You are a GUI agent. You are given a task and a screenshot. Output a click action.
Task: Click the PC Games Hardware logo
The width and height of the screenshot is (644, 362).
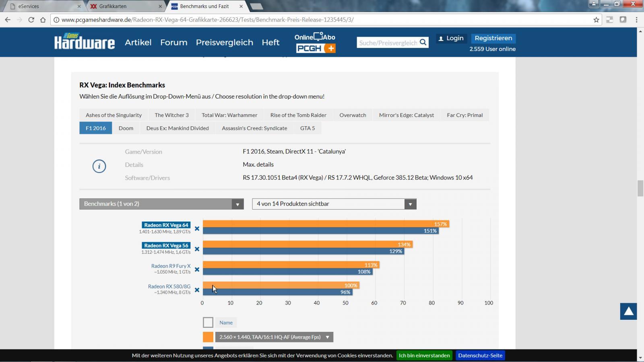pyautogui.click(x=85, y=41)
